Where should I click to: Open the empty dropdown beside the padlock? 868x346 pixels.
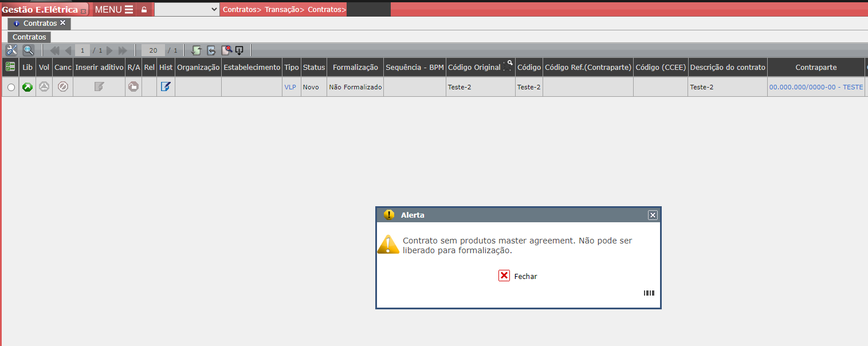[x=187, y=9]
